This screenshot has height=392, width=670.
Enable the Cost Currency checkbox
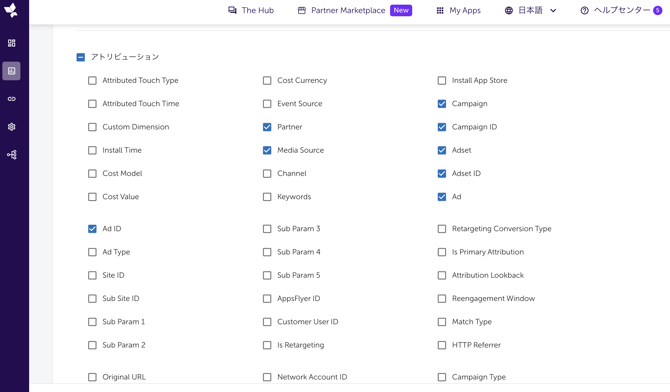[267, 80]
